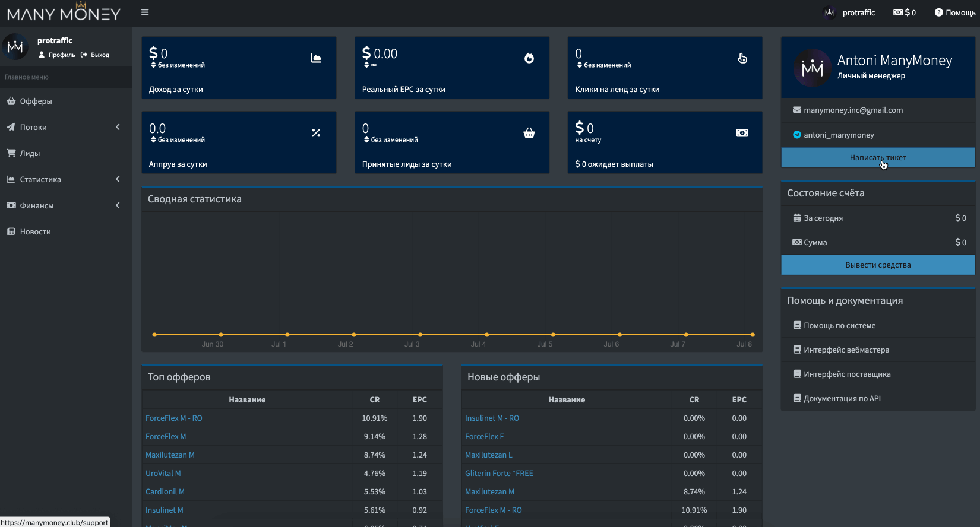Click the Сводная статистика heading
980x527 pixels.
pos(195,199)
